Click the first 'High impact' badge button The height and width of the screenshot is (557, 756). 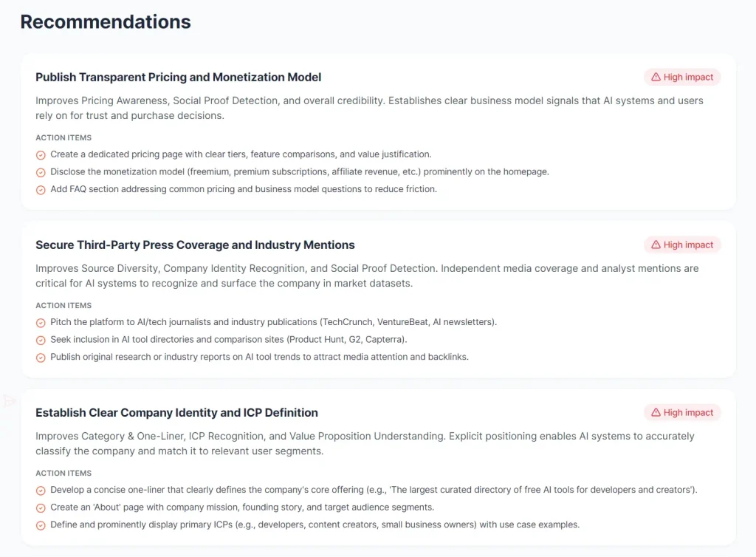coord(681,77)
